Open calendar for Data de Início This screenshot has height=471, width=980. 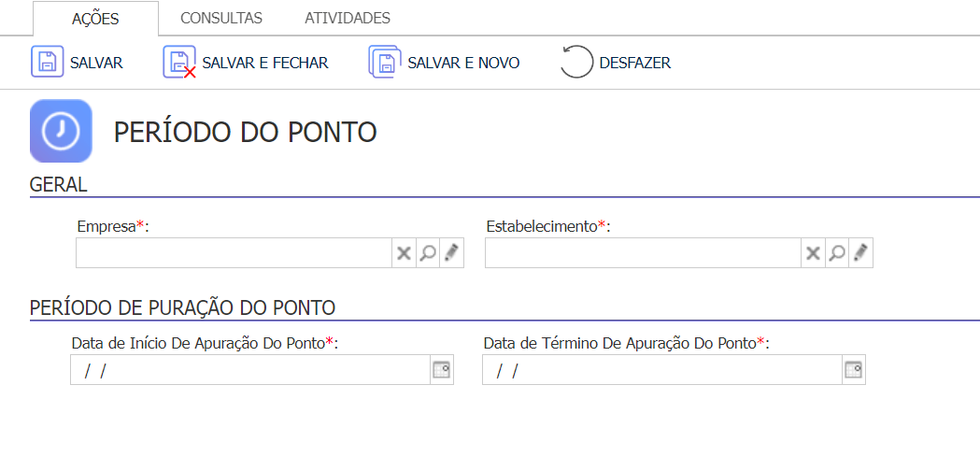tap(441, 370)
